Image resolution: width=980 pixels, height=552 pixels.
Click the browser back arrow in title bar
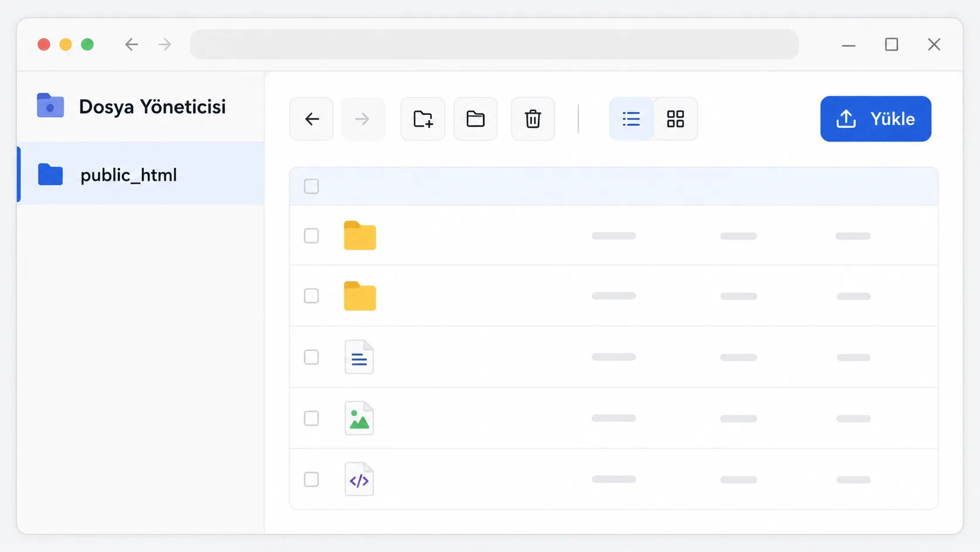click(x=131, y=45)
